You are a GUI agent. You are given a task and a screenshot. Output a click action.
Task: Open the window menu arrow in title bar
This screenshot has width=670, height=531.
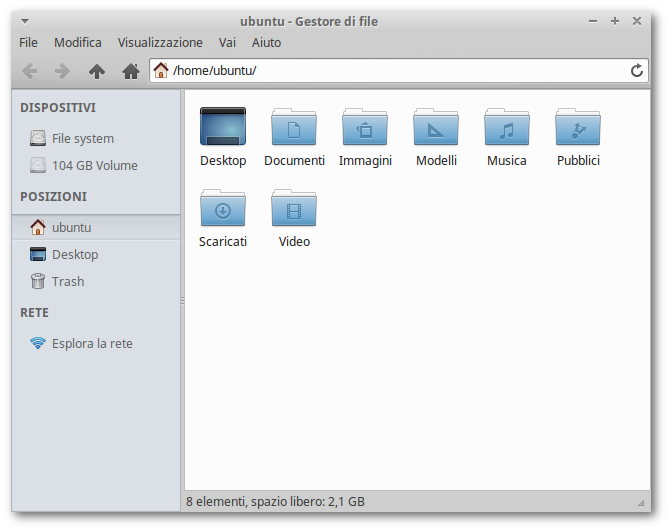point(25,21)
